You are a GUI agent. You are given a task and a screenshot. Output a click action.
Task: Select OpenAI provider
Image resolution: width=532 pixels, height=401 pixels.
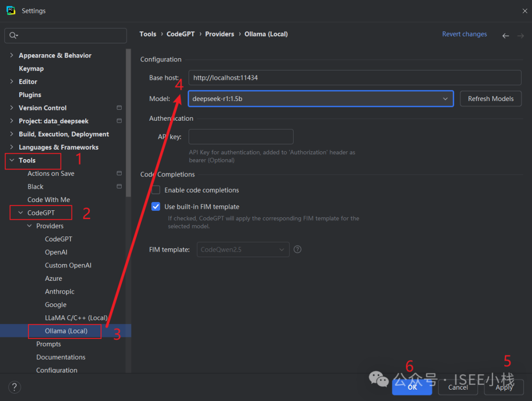(x=56, y=252)
